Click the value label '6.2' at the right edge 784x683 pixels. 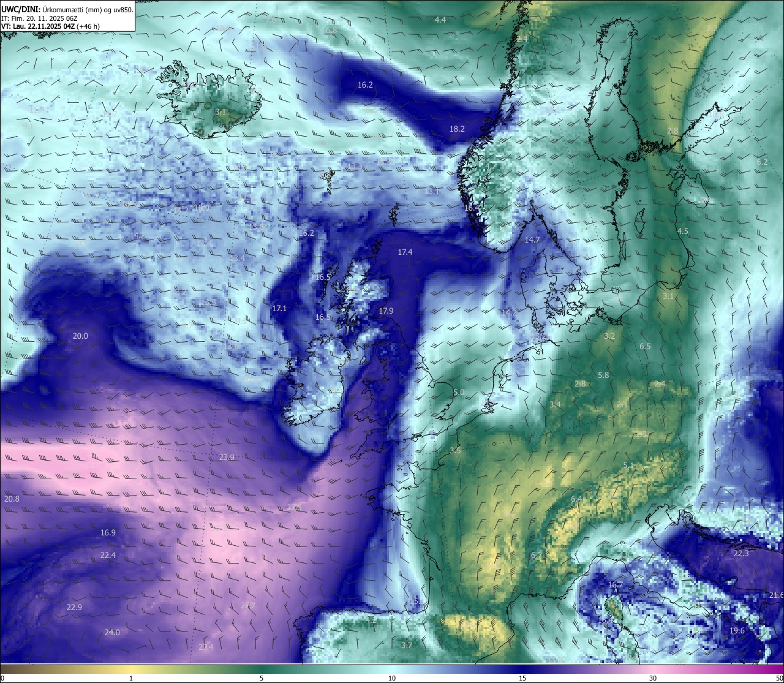[x=762, y=162]
